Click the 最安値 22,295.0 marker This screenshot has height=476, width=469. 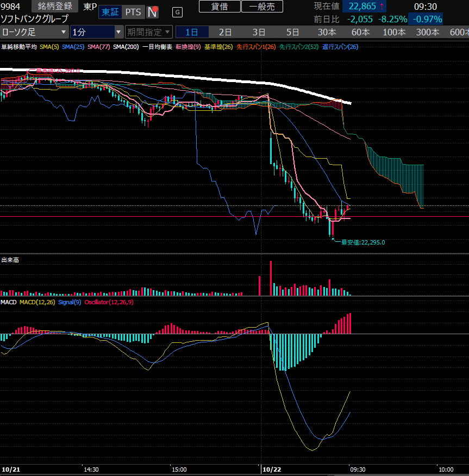pyautogui.click(x=361, y=242)
